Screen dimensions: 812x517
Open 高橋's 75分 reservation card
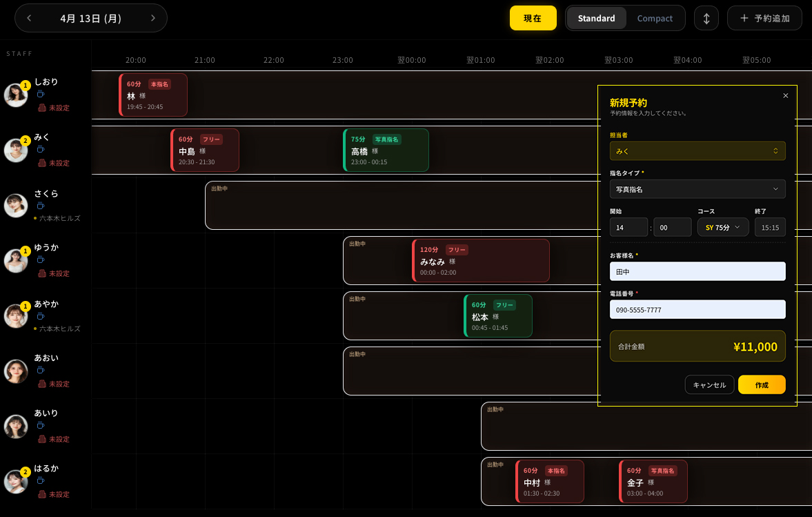386,150
